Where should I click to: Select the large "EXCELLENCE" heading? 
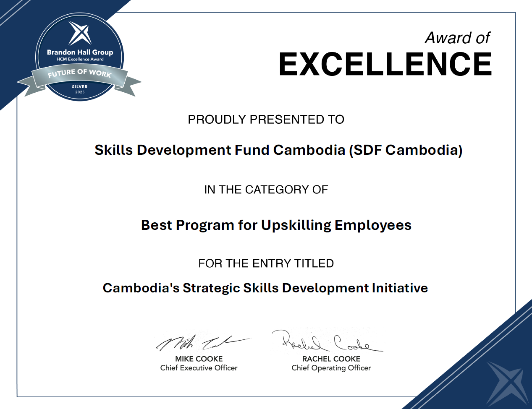[x=385, y=64]
